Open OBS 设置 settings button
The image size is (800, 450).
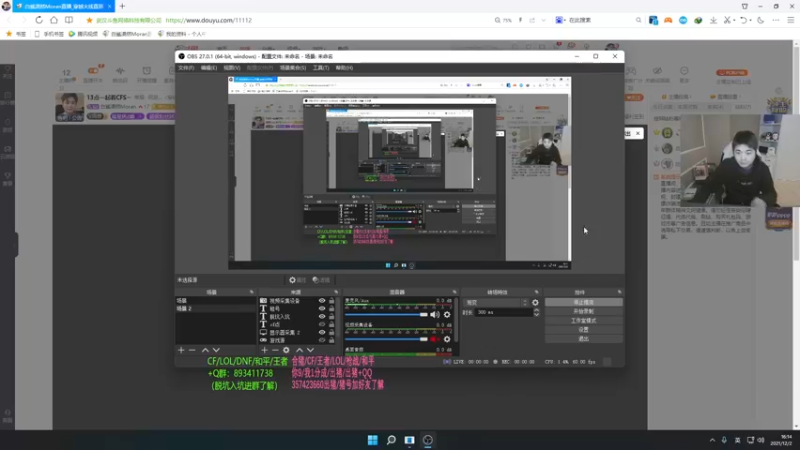(x=584, y=330)
